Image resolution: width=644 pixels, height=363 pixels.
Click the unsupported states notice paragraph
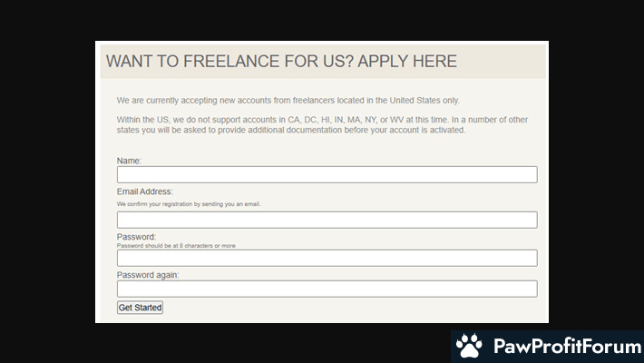[322, 124]
